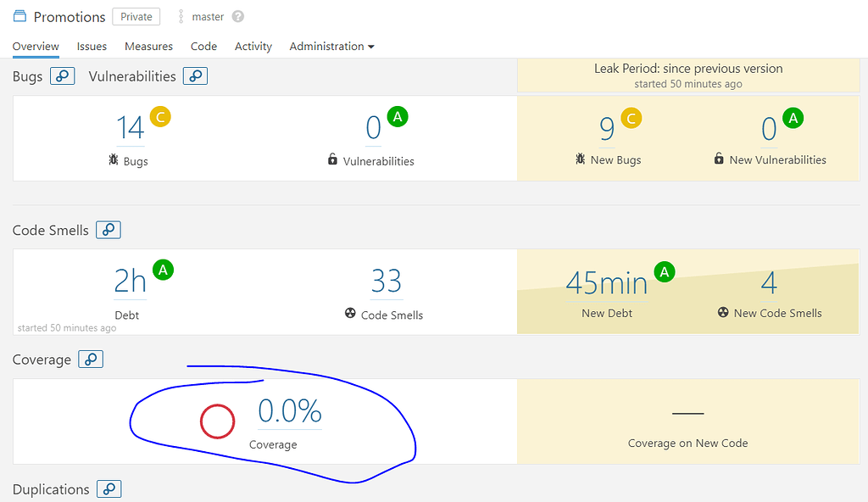
Task: Open the Activity tab
Action: (253, 47)
